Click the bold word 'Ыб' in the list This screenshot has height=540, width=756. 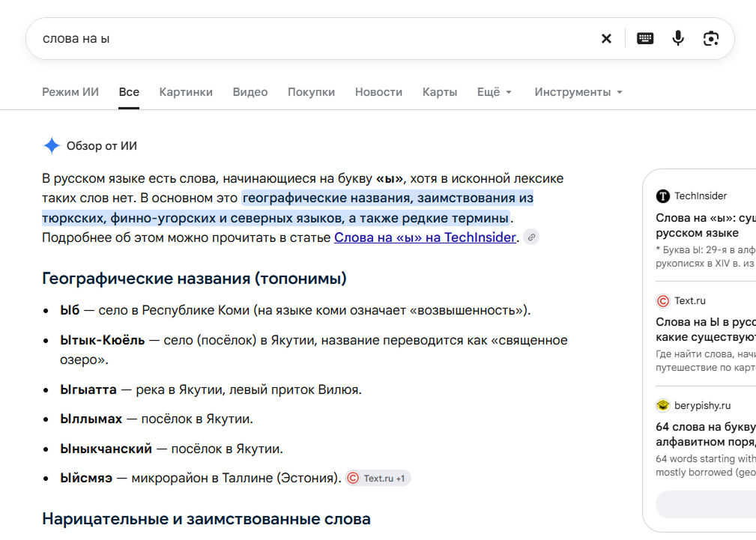[70, 310]
